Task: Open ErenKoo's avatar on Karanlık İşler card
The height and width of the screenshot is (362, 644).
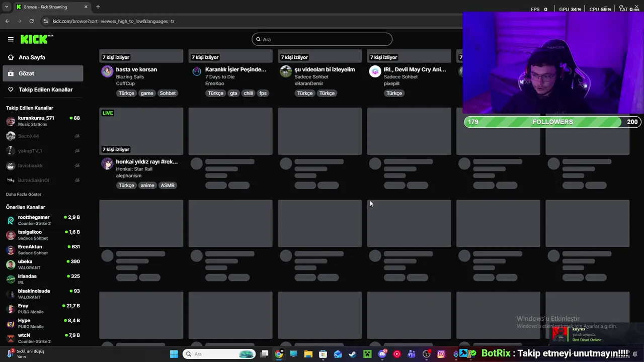Action: click(x=197, y=71)
